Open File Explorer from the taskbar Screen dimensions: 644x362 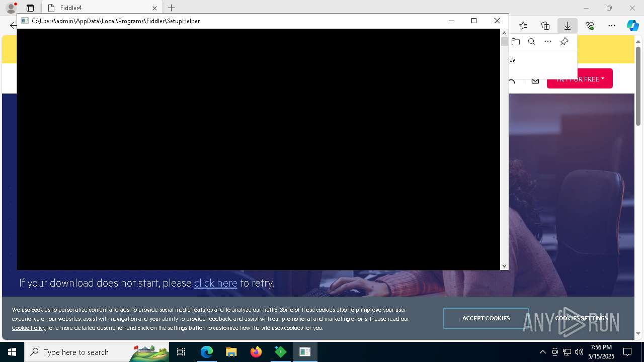[x=231, y=352]
